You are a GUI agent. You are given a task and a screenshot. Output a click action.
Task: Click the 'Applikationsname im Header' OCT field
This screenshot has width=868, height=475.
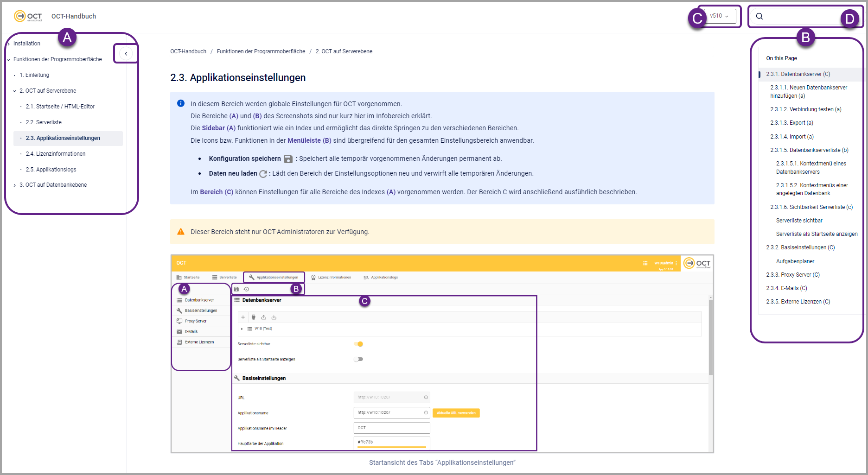(x=392, y=428)
